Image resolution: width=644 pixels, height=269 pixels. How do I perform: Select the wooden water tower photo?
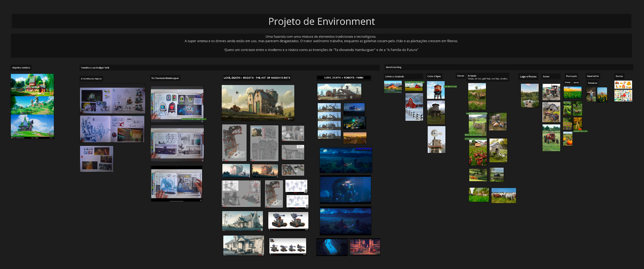coord(436,112)
